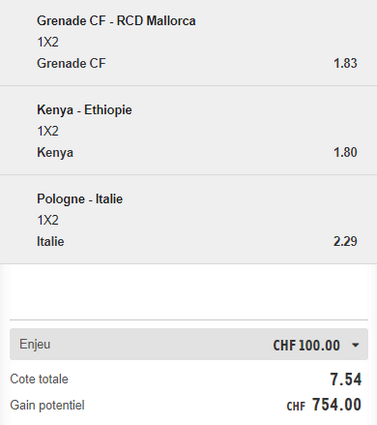The width and height of the screenshot is (377, 425).
Task: Click the CHF 100.00 stake amount
Action: pyautogui.click(x=306, y=345)
